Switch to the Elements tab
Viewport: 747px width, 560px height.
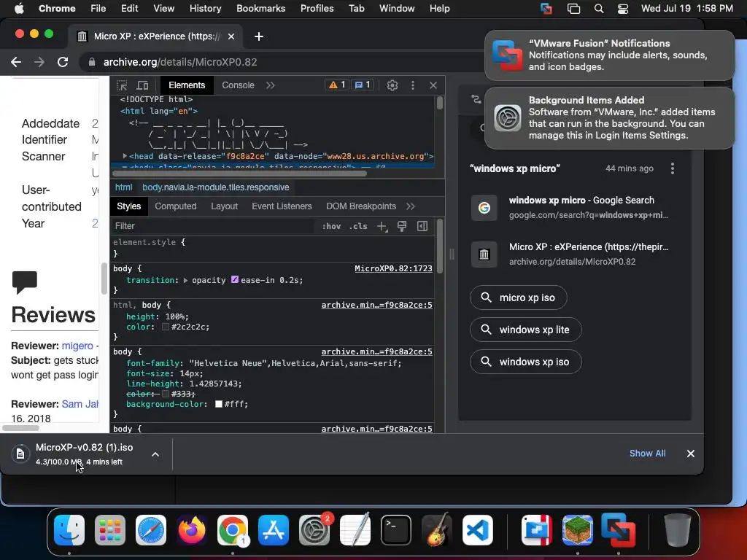click(187, 85)
